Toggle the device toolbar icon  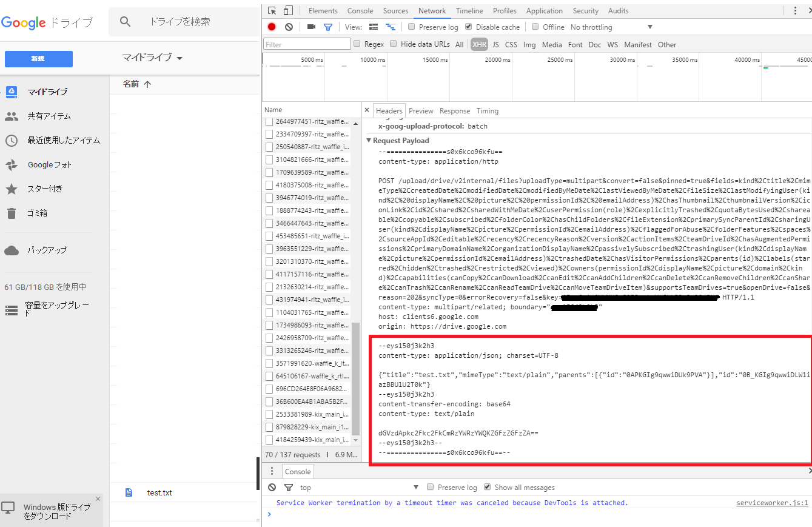click(287, 10)
